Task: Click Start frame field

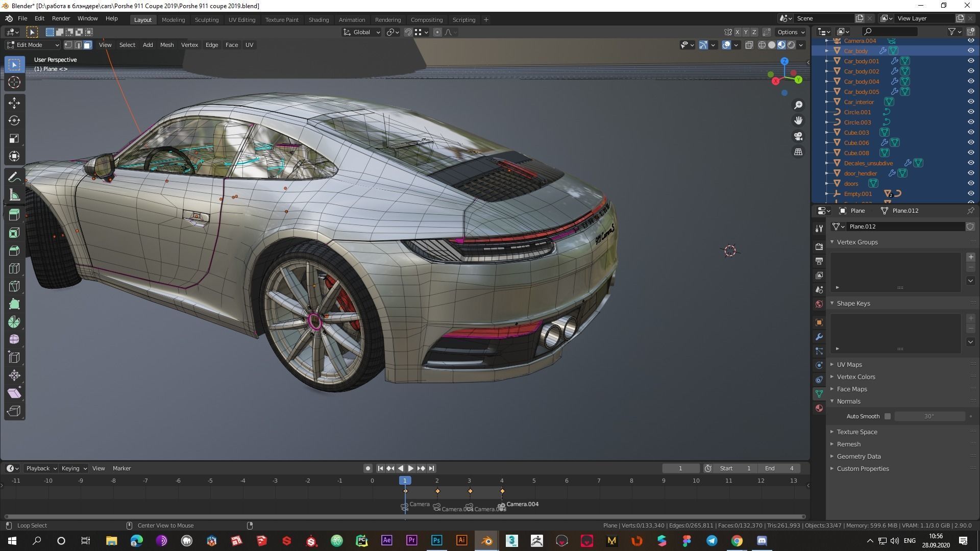Action: (x=735, y=468)
